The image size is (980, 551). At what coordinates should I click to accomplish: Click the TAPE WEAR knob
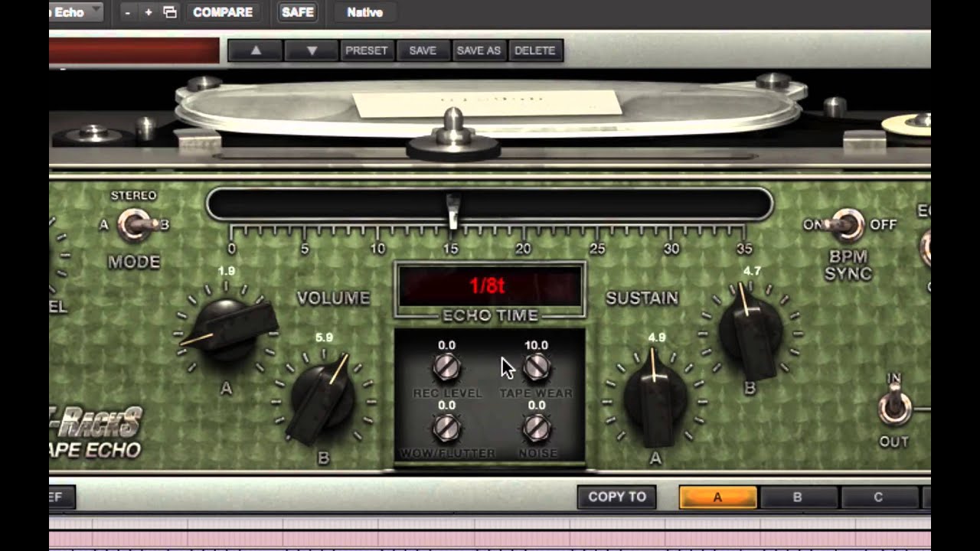click(536, 368)
